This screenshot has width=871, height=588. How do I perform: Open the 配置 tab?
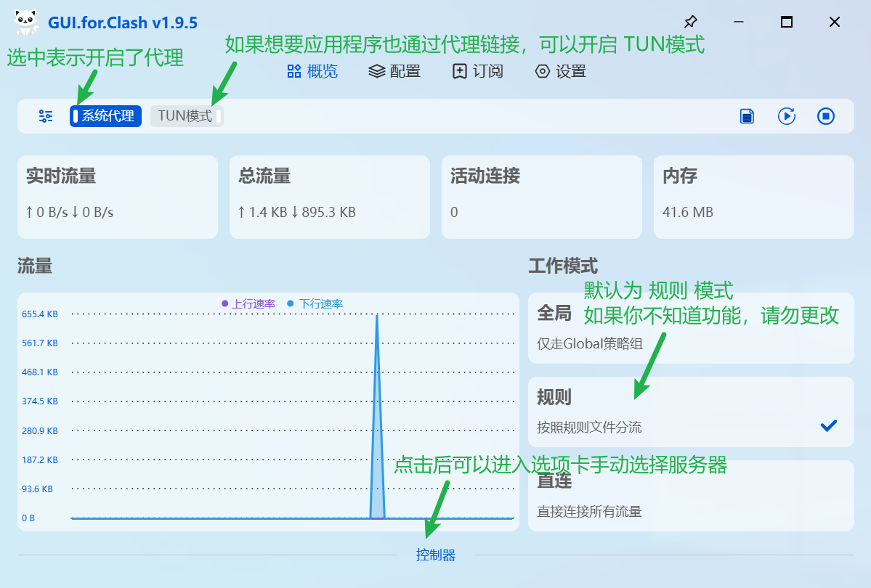(x=394, y=71)
